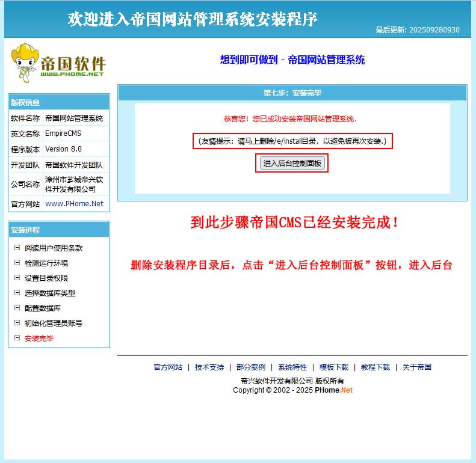476x463 pixels.
Task: Click the EmpireCMS mascot logo
Action: coord(58,61)
